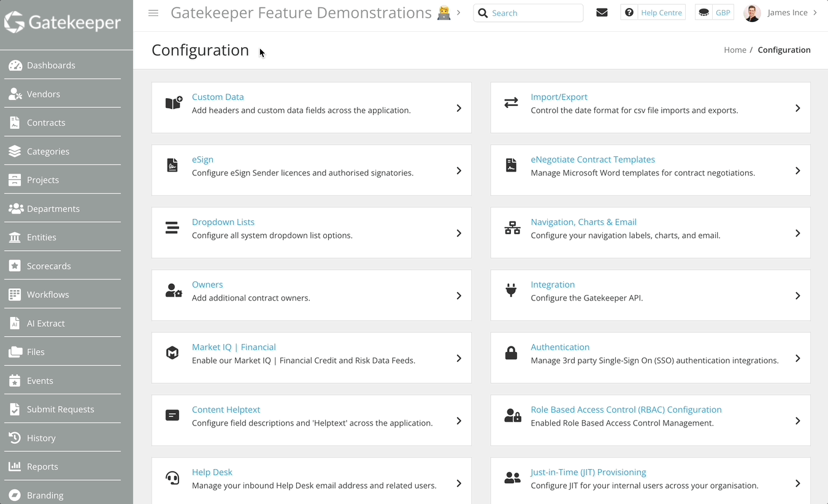828x504 pixels.
Task: Go to Vendors in the sidebar
Action: coord(44,94)
